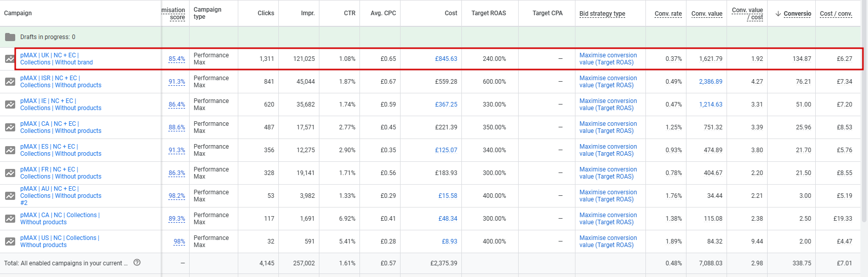Sort the table by the Clicks column
The image size is (868, 277).
click(266, 13)
